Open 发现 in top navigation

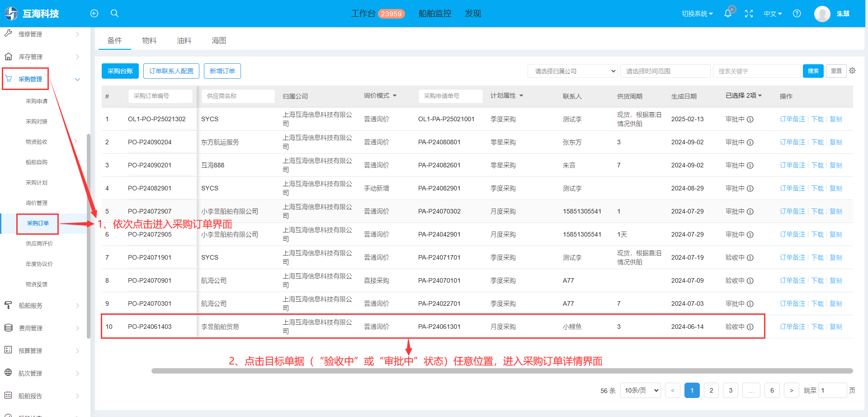(x=473, y=14)
